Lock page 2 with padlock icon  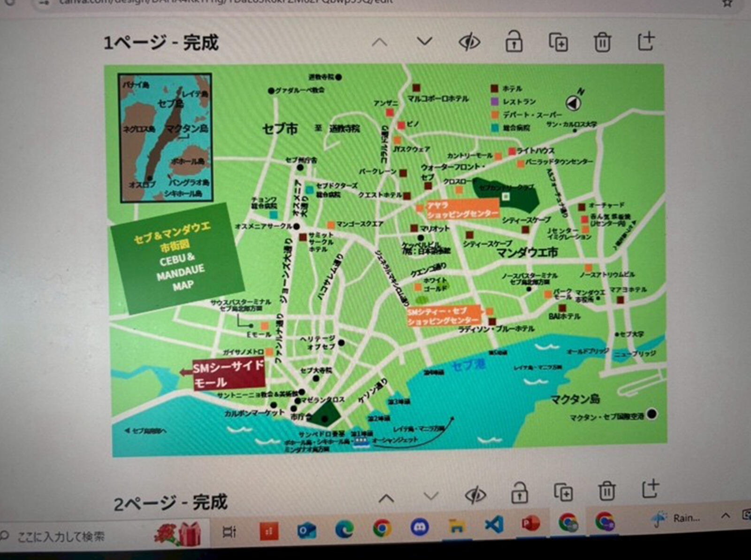519,492
